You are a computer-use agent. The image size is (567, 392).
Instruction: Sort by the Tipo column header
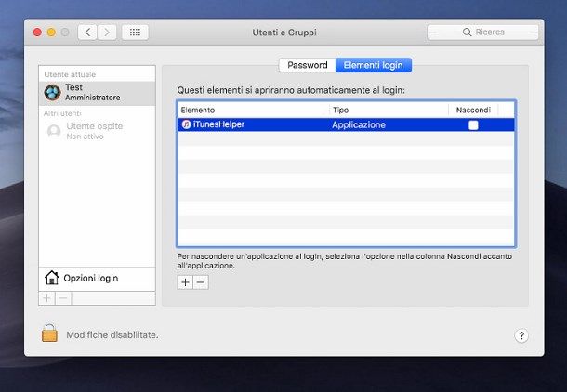[389, 110]
